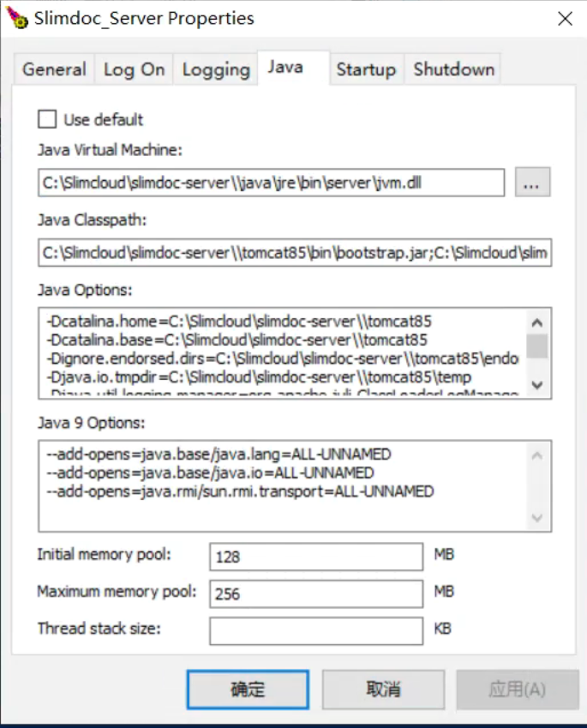
Task: Close the Slimdoc_Server Properties dialog
Action: click(566, 19)
